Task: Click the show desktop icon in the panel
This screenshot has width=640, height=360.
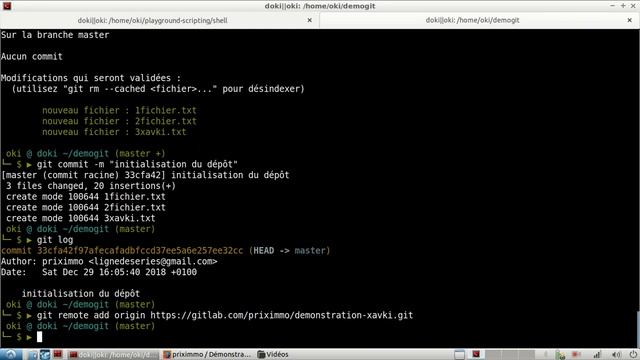Action: point(459,355)
